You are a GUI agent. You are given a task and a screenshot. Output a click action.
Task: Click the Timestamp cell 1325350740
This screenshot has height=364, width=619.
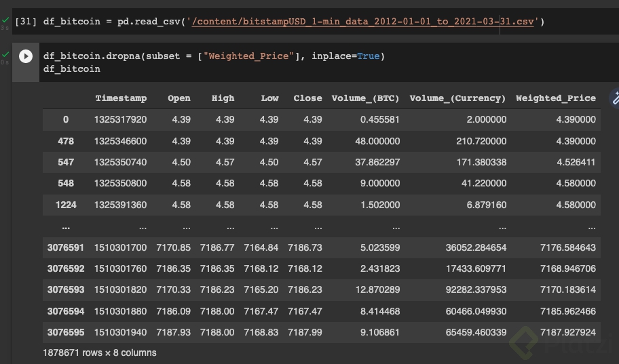[120, 163]
